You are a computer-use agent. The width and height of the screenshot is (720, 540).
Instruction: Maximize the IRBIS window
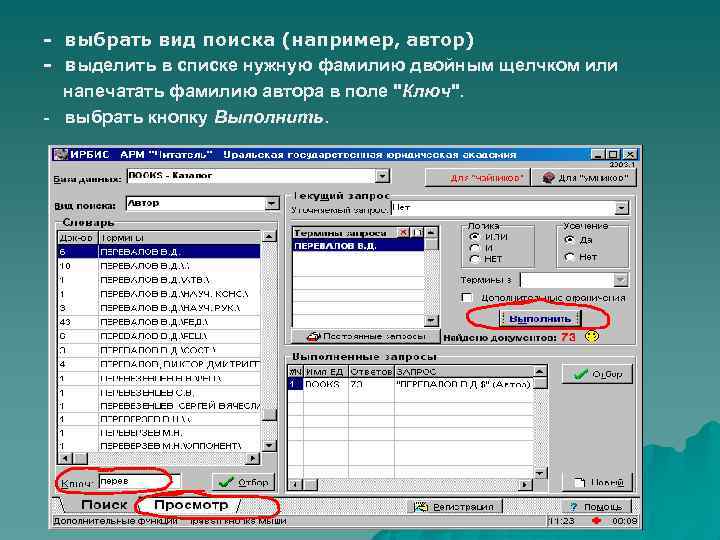pyautogui.click(x=613, y=154)
